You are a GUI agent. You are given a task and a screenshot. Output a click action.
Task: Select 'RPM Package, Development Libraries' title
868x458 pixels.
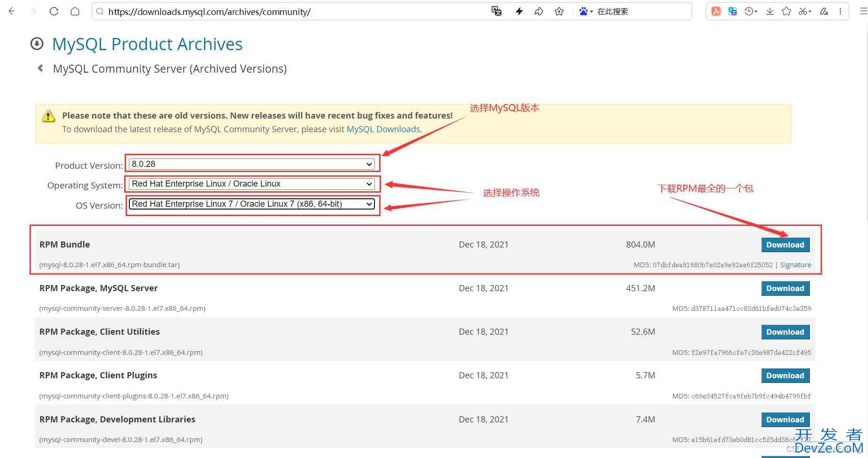point(117,419)
